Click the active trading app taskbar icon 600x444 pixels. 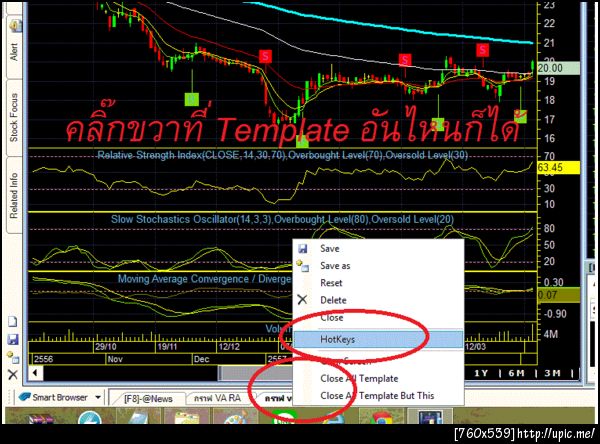430,417
